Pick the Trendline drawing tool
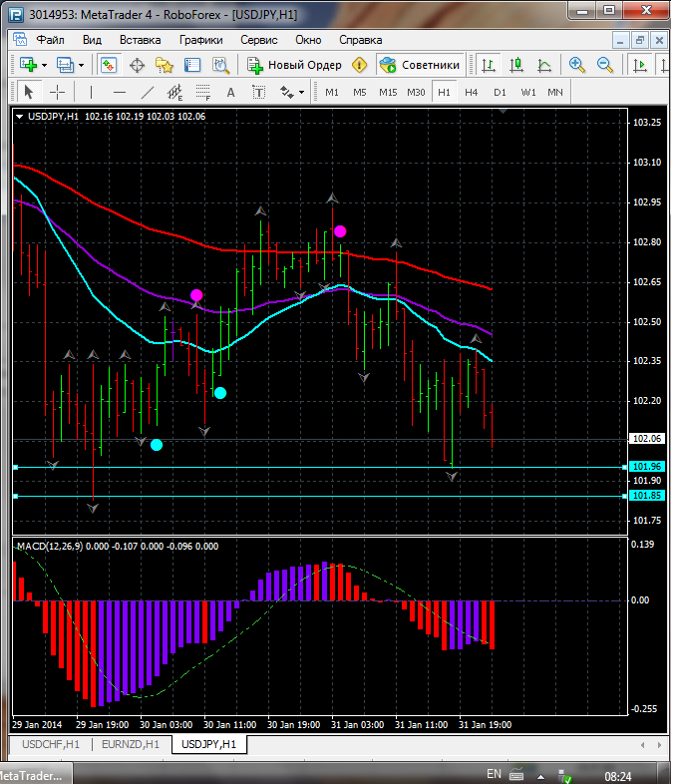The width and height of the screenshot is (677, 784). click(x=148, y=92)
